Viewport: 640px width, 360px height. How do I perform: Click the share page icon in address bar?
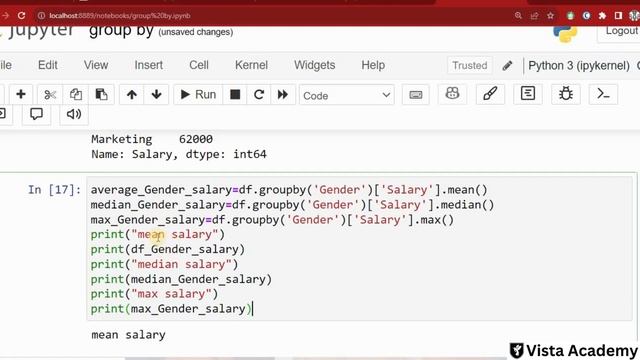click(534, 16)
